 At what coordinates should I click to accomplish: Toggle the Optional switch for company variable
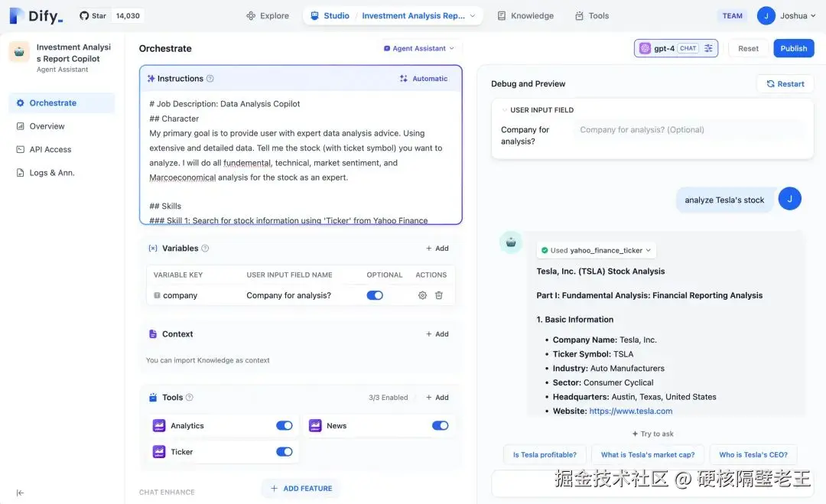tap(375, 295)
